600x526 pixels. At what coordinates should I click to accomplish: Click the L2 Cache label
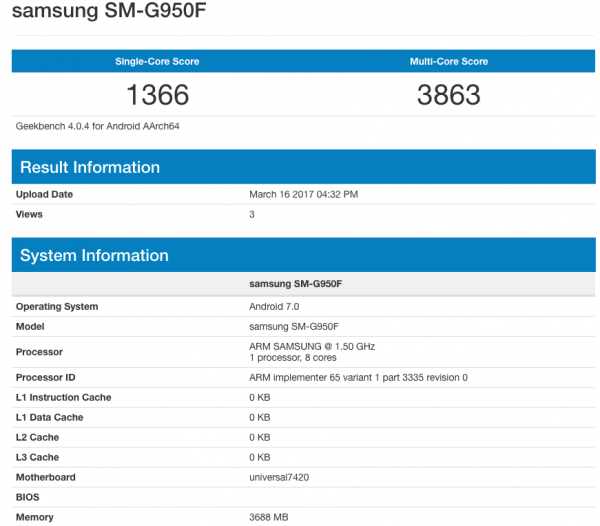point(38,437)
